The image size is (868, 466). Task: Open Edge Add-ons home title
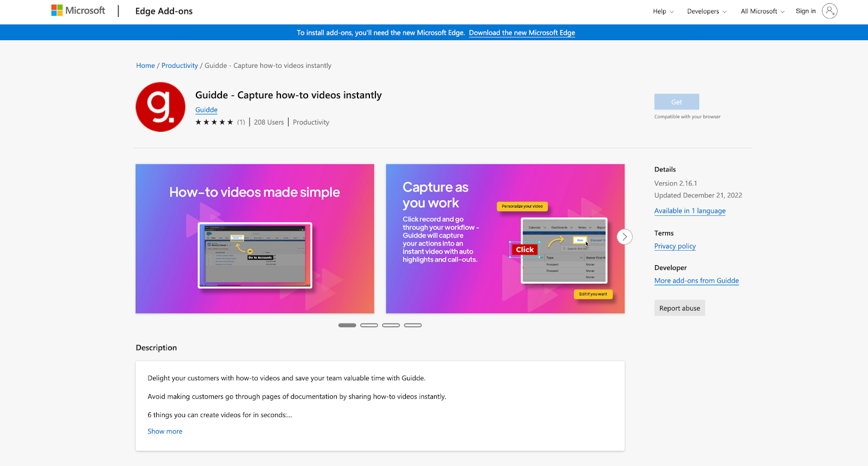point(164,11)
